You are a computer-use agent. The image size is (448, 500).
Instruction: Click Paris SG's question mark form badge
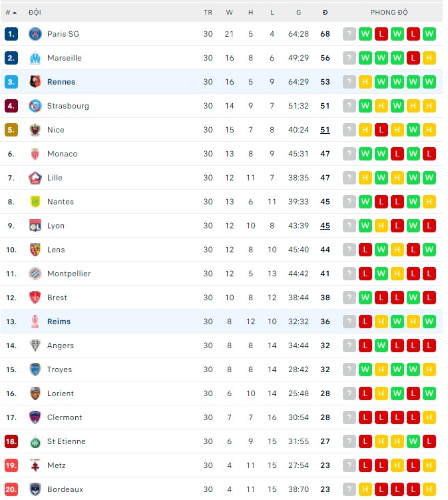349,34
